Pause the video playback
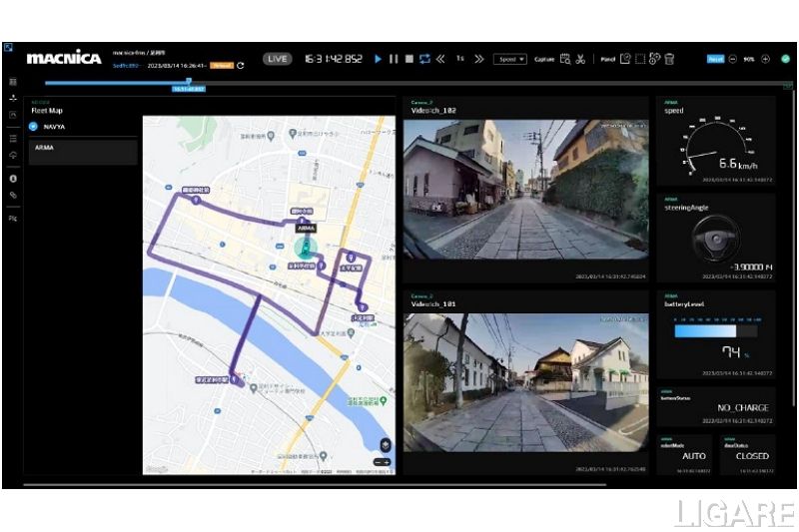The width and height of the screenshot is (799, 532). tap(394, 60)
